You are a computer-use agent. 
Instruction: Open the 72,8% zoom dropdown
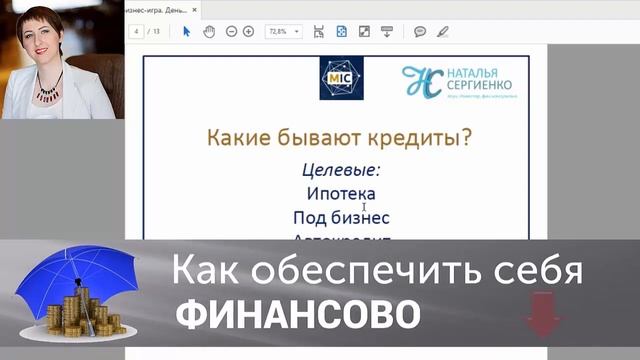284,31
